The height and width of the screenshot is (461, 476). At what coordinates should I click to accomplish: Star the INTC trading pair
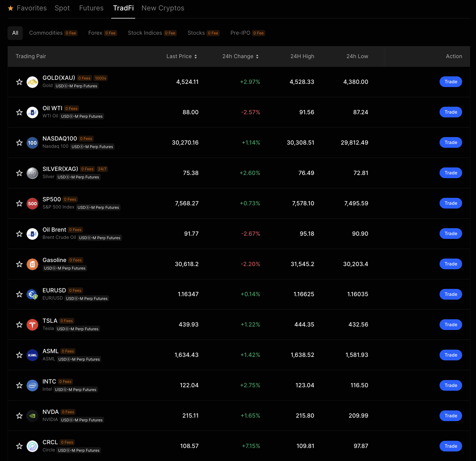(x=19, y=386)
